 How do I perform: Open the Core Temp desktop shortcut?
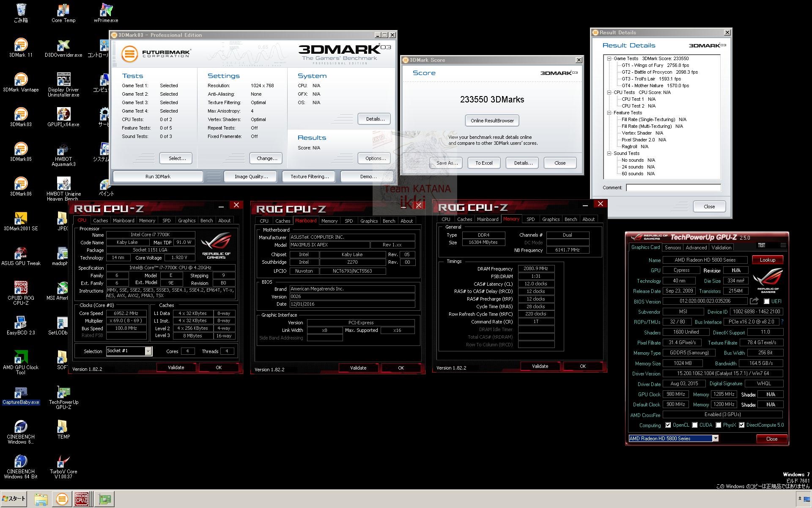63,13
